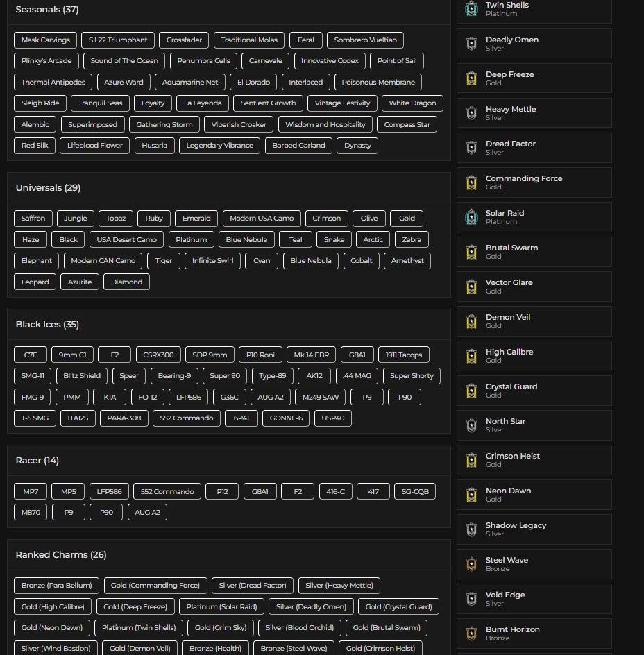Click the PARA-308 tag
The image size is (644, 655).
coord(124,418)
